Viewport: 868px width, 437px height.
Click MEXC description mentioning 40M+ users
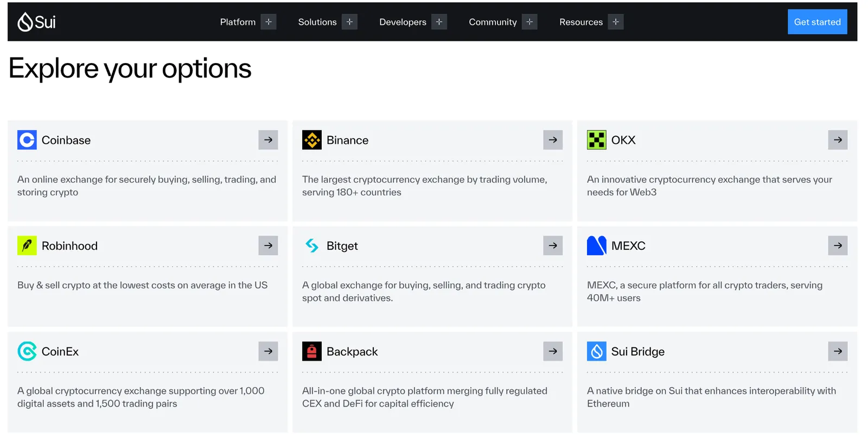[x=705, y=292]
